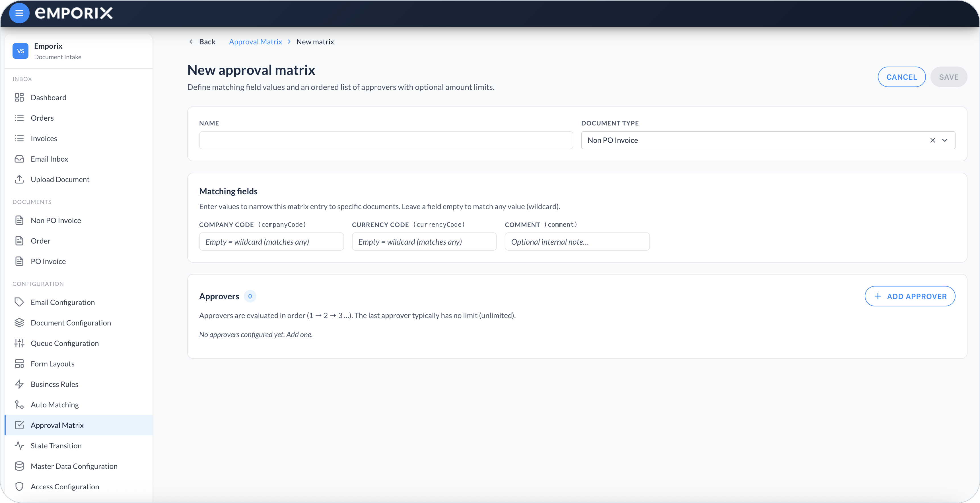This screenshot has height=503, width=980.
Task: Go to Non PO Invoice documents
Action: tap(78, 220)
